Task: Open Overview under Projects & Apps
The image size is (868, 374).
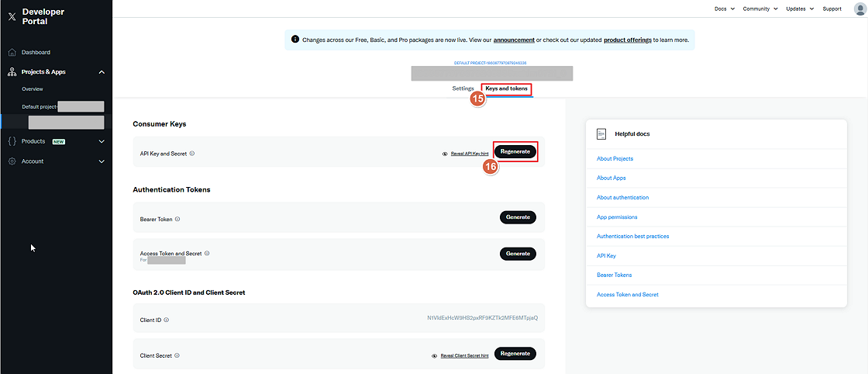Action: pos(33,89)
